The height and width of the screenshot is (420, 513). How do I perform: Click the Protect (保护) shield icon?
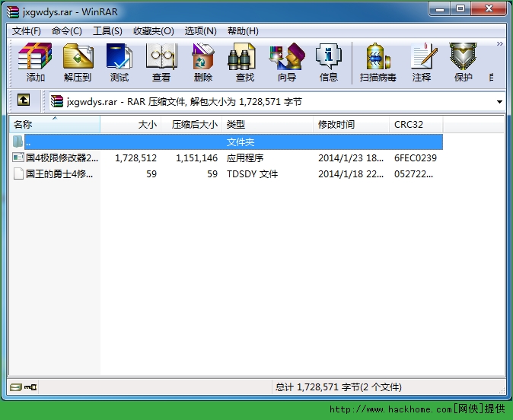(x=463, y=62)
